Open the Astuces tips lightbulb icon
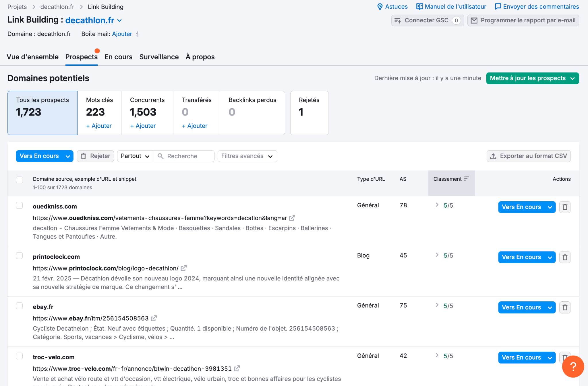Image resolution: width=588 pixels, height=386 pixels. [x=380, y=7]
